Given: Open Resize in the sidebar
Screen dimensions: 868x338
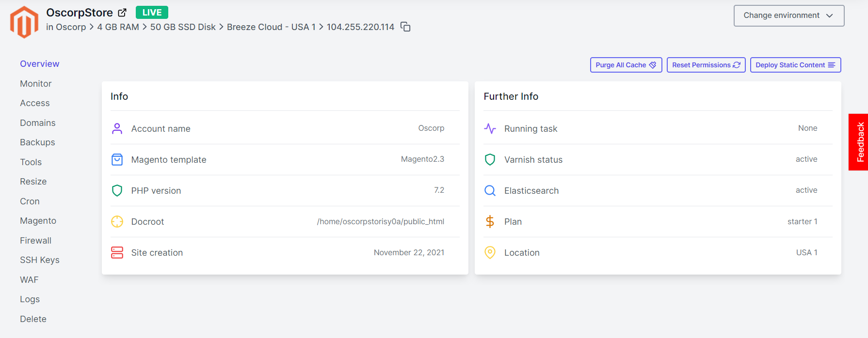Looking at the screenshot, I should (x=33, y=182).
